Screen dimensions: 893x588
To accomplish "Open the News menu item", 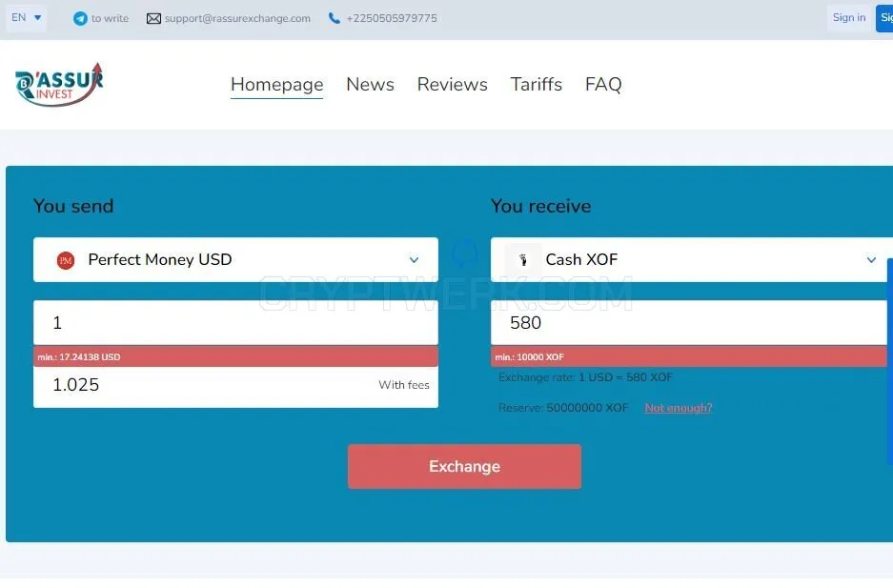I will pos(370,84).
